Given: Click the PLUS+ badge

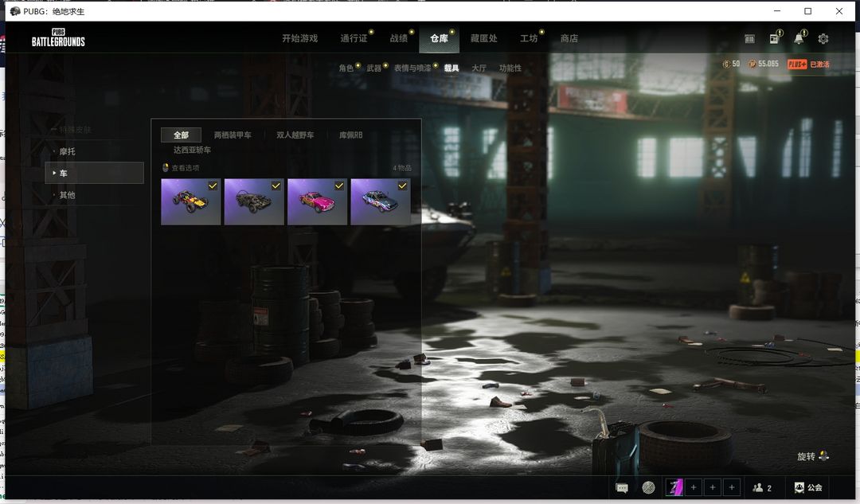Looking at the screenshot, I should tap(797, 64).
